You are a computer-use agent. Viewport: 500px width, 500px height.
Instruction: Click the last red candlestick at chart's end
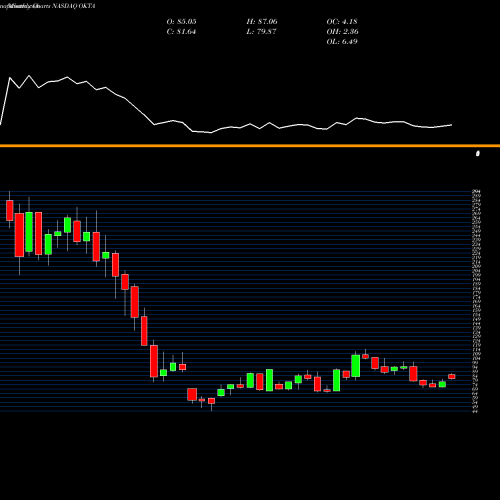[x=452, y=377]
